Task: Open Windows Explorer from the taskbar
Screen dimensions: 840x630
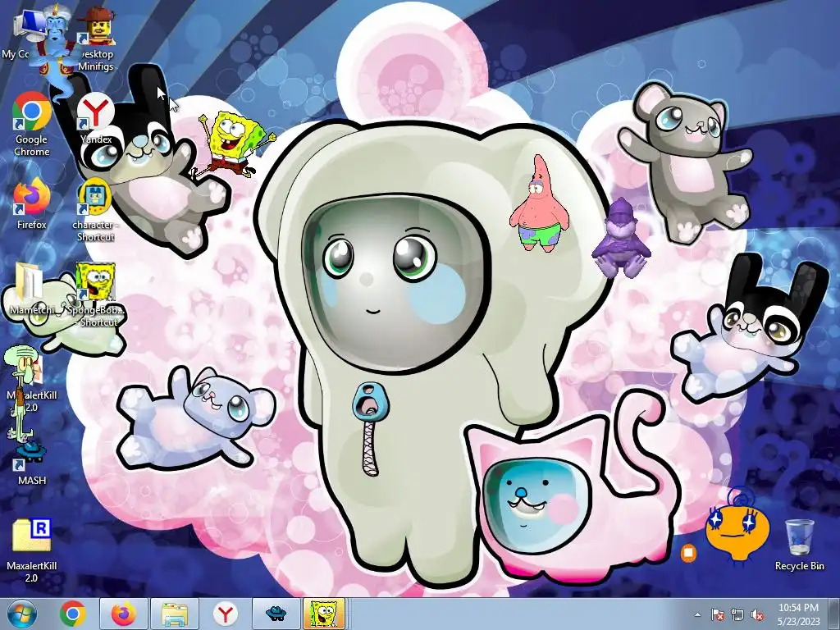Action: point(174,614)
